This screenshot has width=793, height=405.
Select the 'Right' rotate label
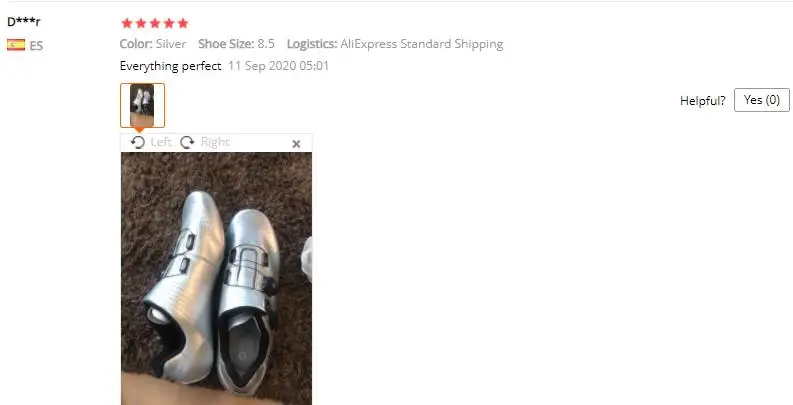(215, 142)
